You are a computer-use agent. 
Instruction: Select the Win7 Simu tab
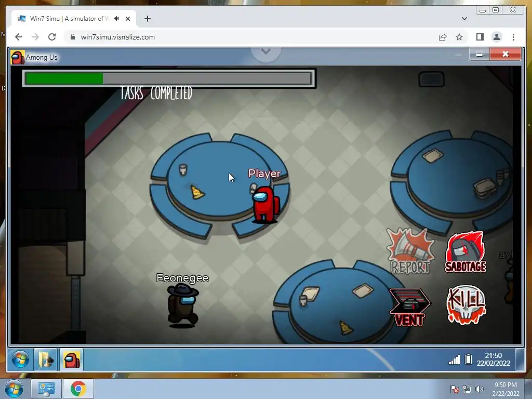pyautogui.click(x=74, y=19)
